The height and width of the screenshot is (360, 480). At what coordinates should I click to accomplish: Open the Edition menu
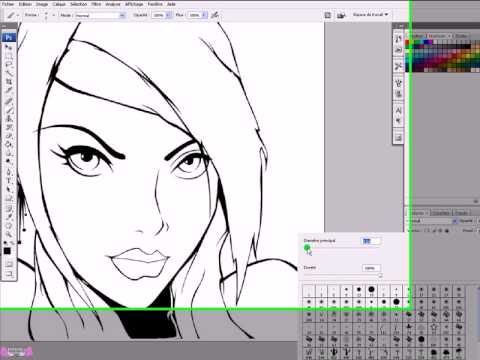click(26, 4)
